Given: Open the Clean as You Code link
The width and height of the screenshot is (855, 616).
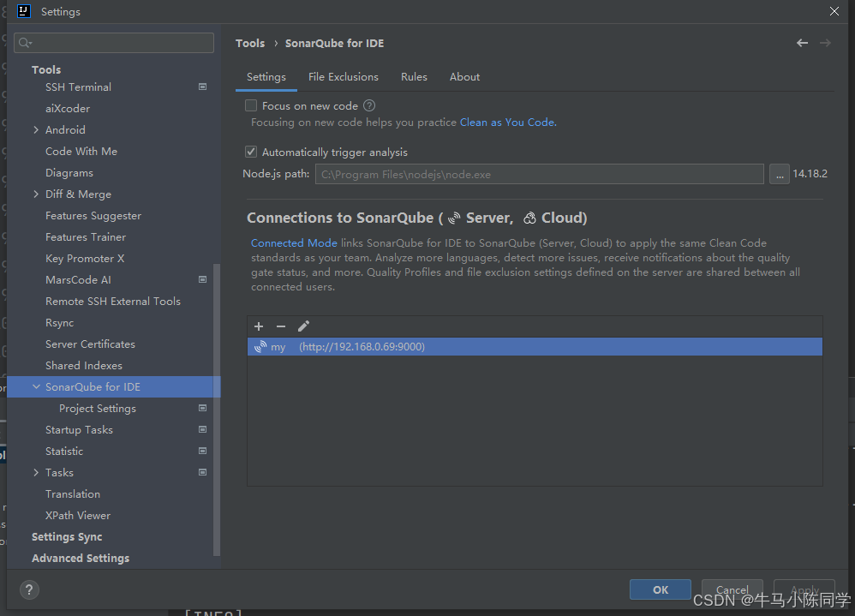Looking at the screenshot, I should point(508,123).
